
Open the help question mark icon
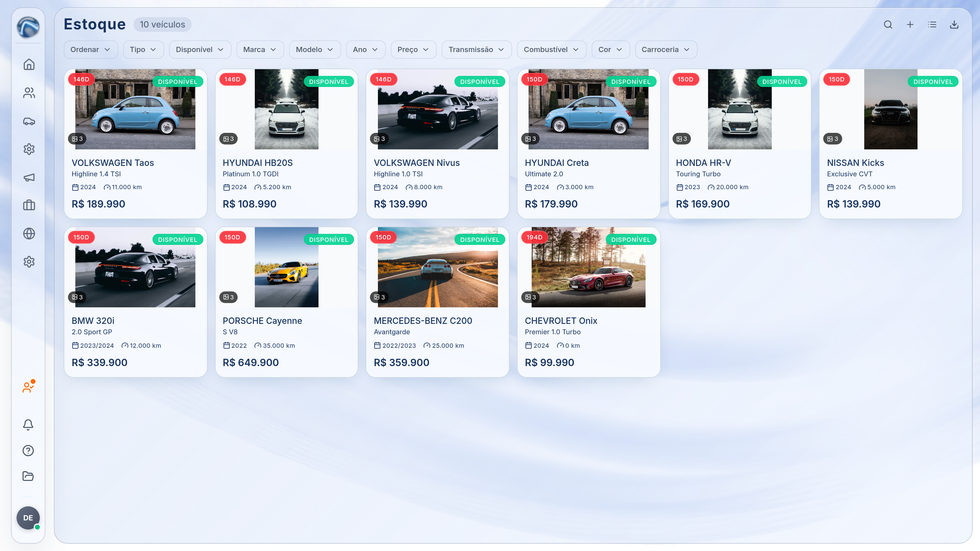[x=28, y=451]
